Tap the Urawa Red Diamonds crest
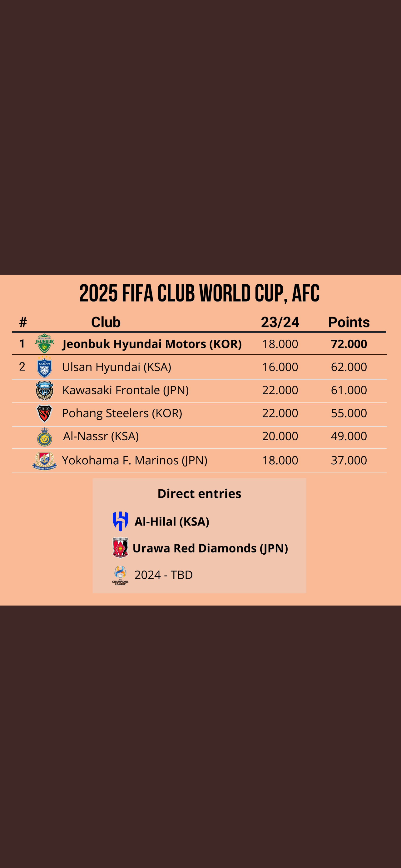401x868 pixels. coord(120,547)
